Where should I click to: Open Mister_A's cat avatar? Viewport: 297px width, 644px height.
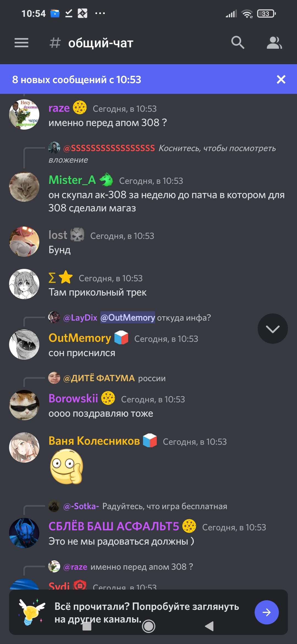pos(24,187)
